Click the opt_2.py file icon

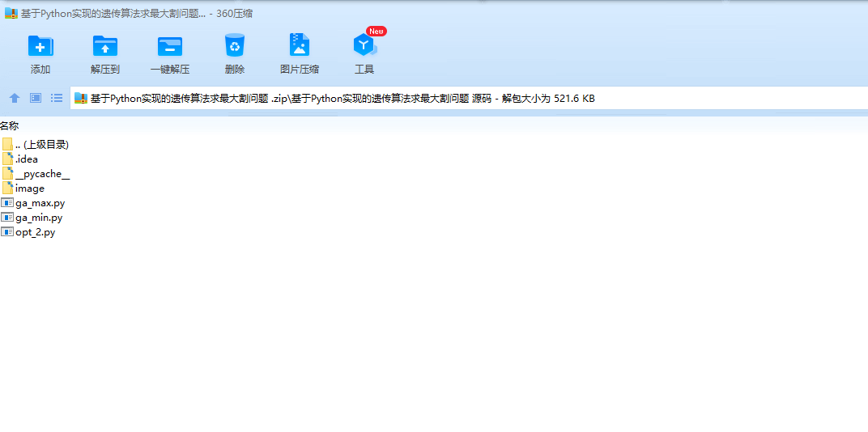(x=7, y=232)
